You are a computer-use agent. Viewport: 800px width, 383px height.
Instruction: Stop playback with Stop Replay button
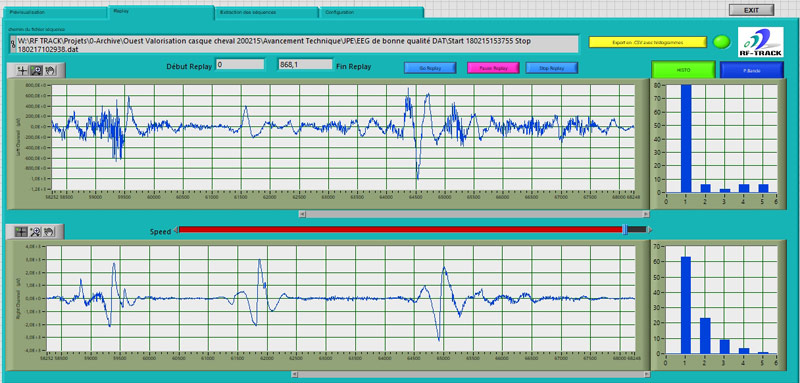point(552,68)
